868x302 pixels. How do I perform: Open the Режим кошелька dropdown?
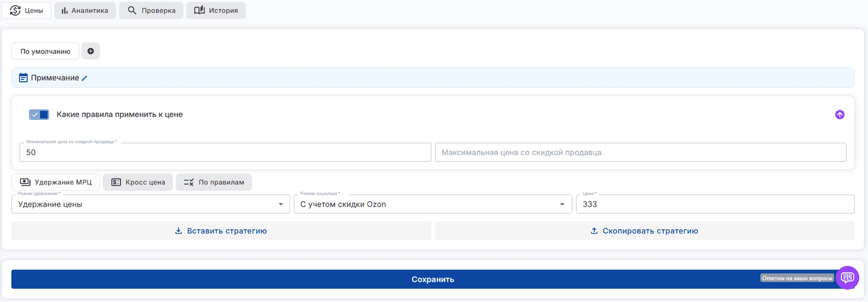coord(433,204)
